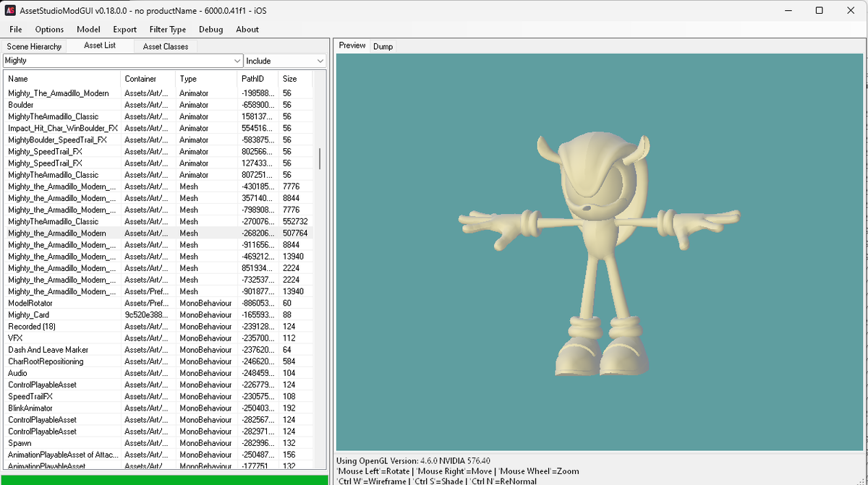Select the SpeedTrailFX row
The width and height of the screenshot is (868, 485).
(158, 396)
